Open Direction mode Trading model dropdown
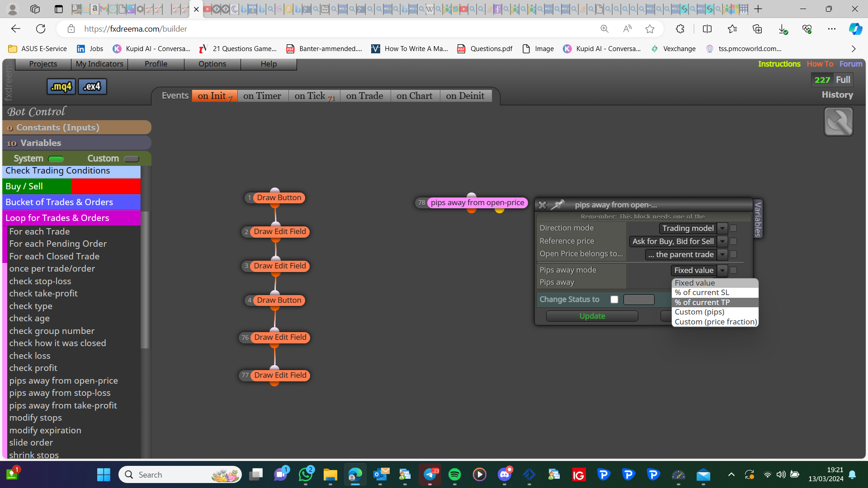 click(x=693, y=229)
